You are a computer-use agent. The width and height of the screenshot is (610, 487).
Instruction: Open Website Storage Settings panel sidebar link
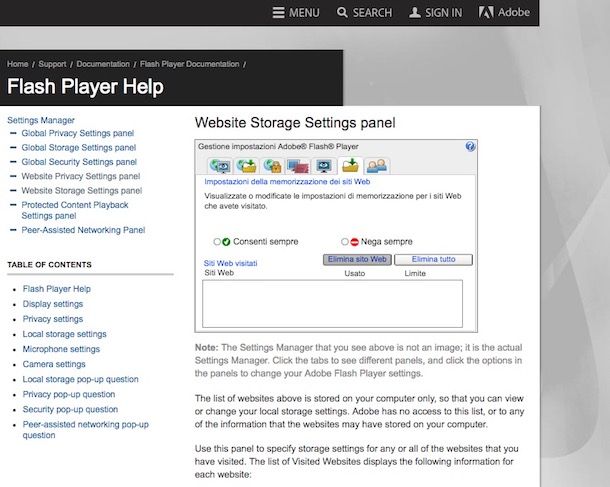pyautogui.click(x=82, y=191)
